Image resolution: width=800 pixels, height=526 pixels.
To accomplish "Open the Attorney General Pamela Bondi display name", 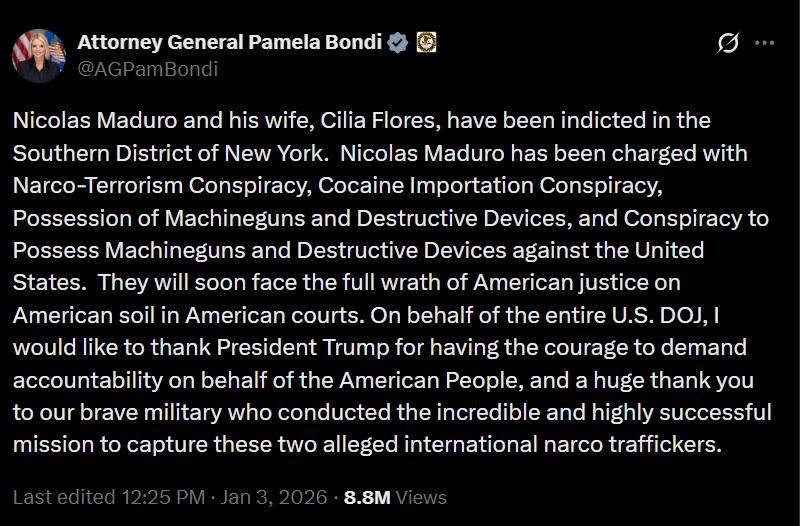I will tap(229, 42).
